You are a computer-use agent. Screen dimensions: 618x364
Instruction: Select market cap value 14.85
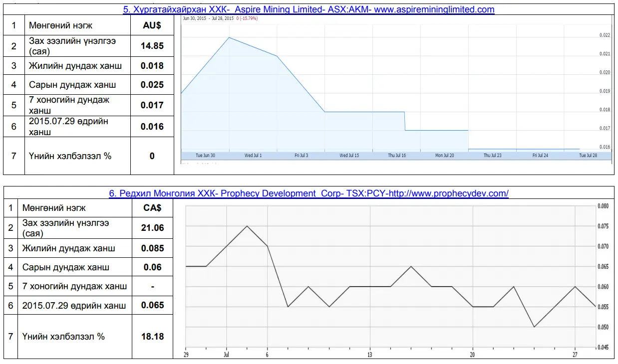[x=152, y=46]
